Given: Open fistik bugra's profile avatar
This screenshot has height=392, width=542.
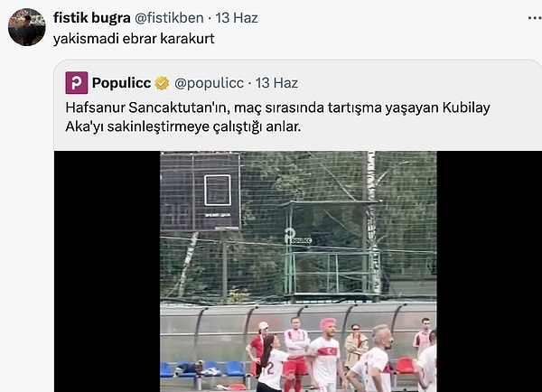Looking at the screenshot, I should [27, 27].
